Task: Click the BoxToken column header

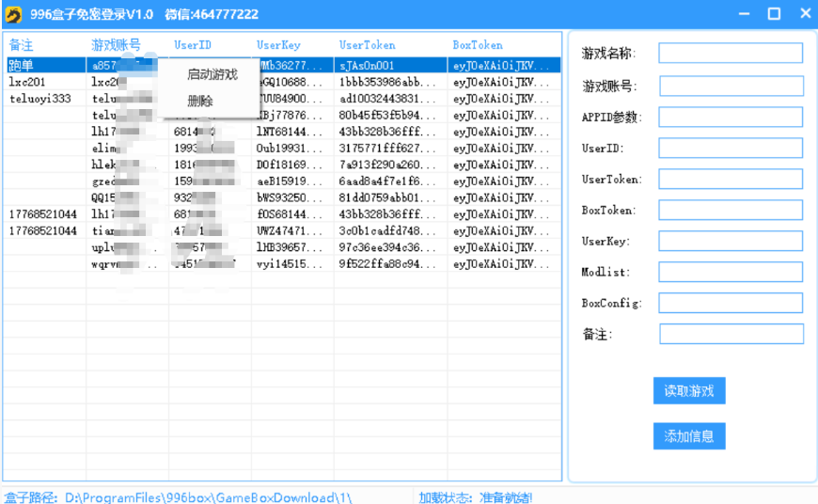Action: tap(478, 45)
